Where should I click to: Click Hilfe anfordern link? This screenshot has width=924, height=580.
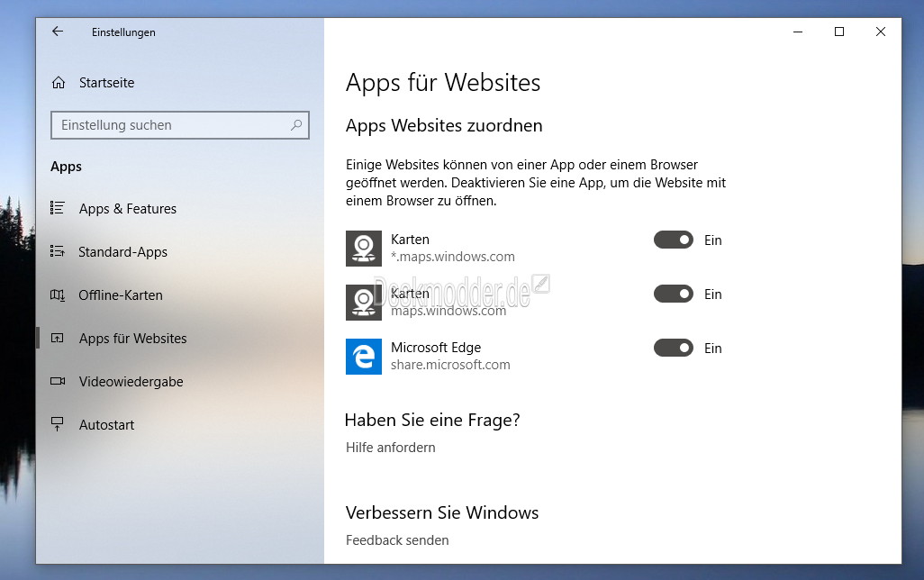391,448
